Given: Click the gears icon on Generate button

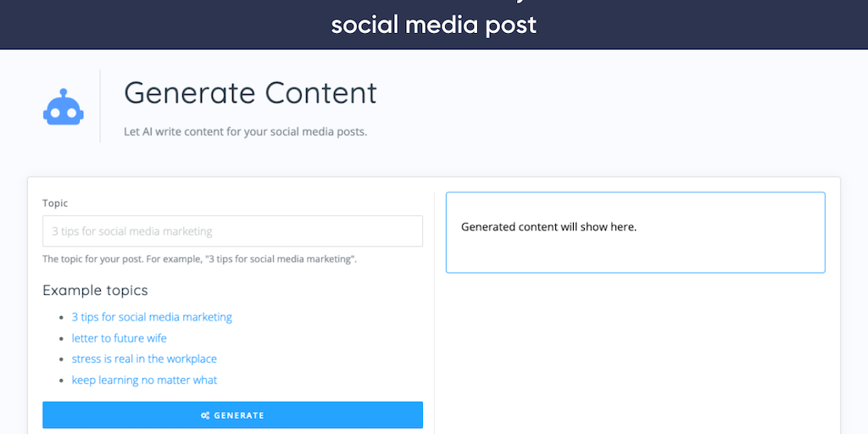Looking at the screenshot, I should tap(205, 415).
